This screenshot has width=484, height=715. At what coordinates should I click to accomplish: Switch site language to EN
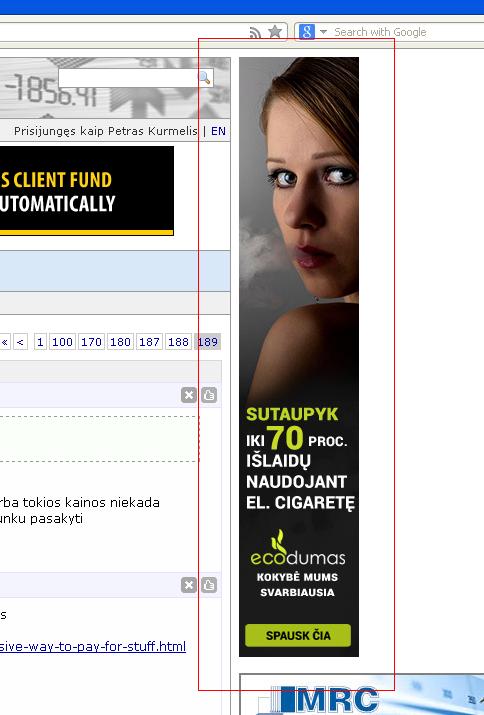218,131
